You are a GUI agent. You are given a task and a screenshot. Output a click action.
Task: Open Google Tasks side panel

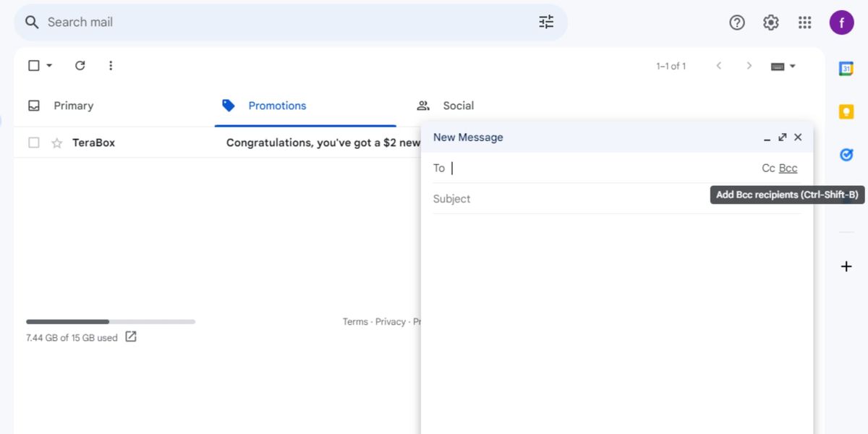(846, 154)
